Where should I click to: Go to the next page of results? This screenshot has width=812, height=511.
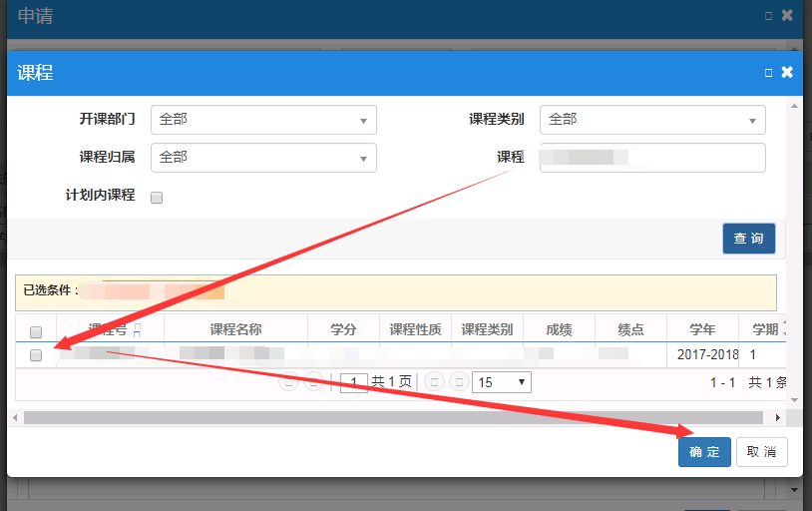click(x=434, y=382)
